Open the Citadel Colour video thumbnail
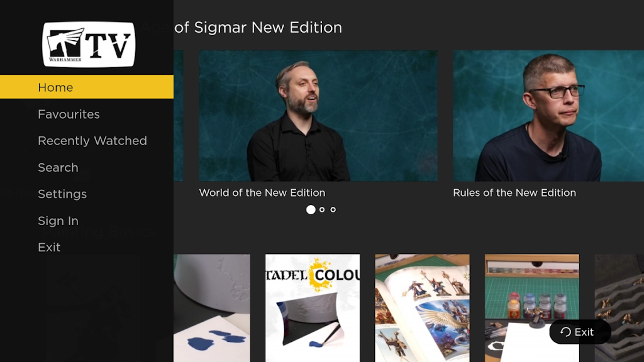The image size is (644, 362). 313,307
